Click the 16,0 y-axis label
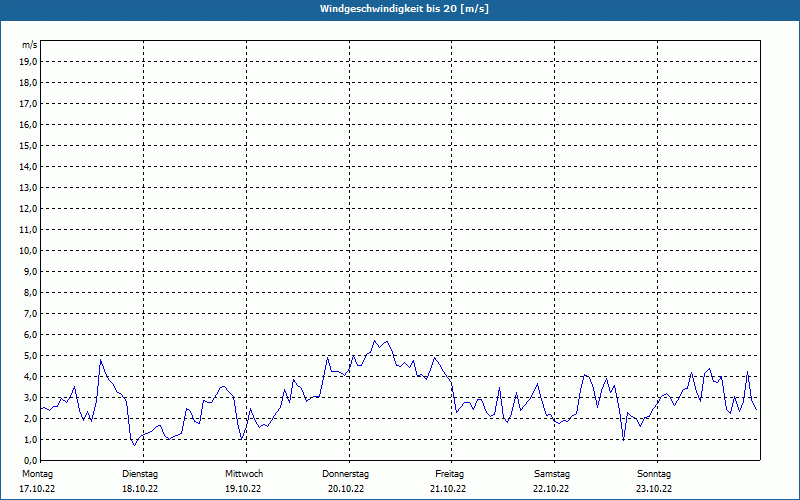Image resolution: width=800 pixels, height=500 pixels. pyautogui.click(x=28, y=124)
